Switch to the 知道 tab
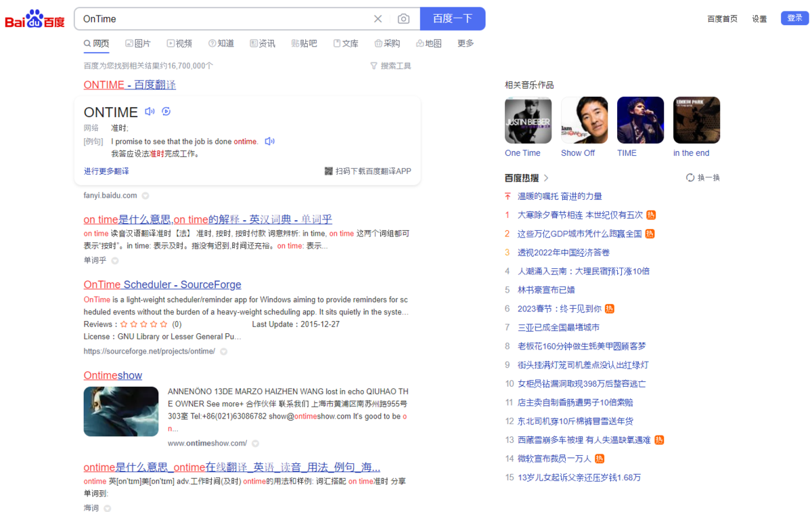812x512 pixels. tap(221, 43)
